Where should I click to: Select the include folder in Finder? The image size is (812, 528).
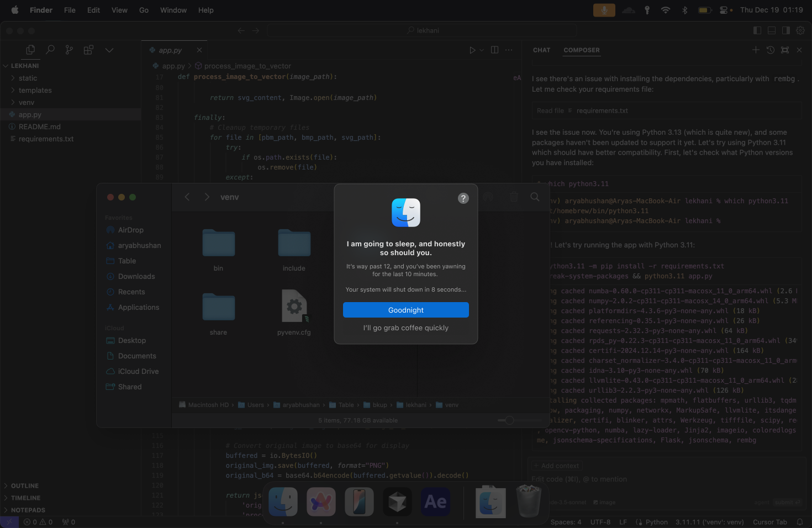tap(294, 243)
